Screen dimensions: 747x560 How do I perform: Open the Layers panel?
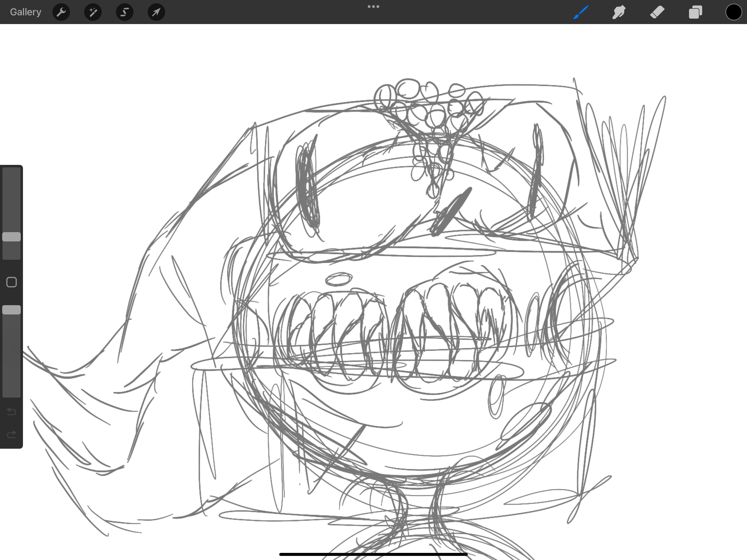[x=695, y=12]
